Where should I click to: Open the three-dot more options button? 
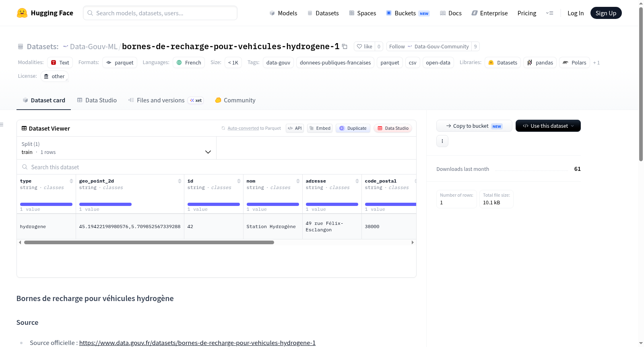tap(442, 141)
